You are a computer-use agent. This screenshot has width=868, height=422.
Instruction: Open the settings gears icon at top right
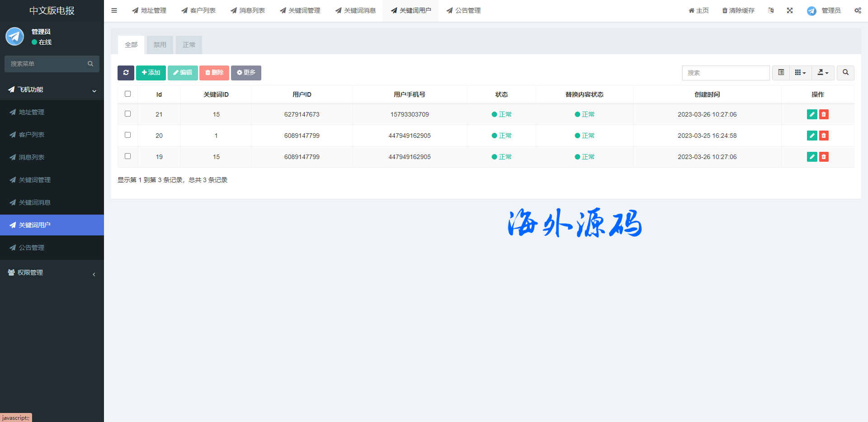(858, 10)
